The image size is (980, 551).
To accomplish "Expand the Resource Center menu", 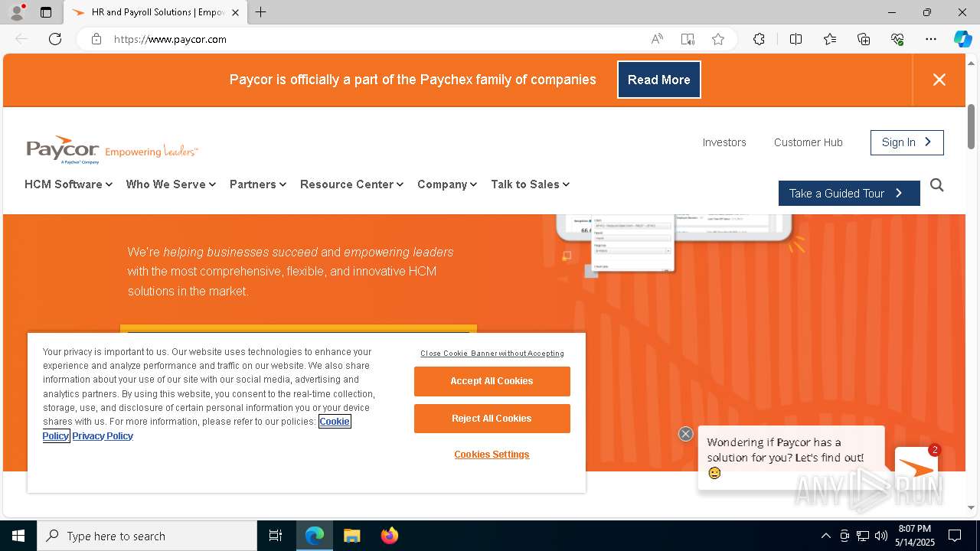I will pos(351,184).
